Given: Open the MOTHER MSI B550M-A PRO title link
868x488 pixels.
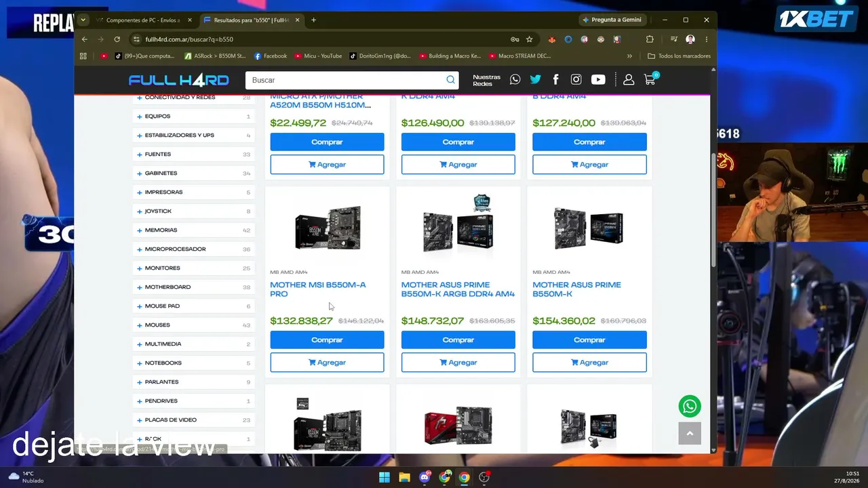Looking at the screenshot, I should pos(317,289).
